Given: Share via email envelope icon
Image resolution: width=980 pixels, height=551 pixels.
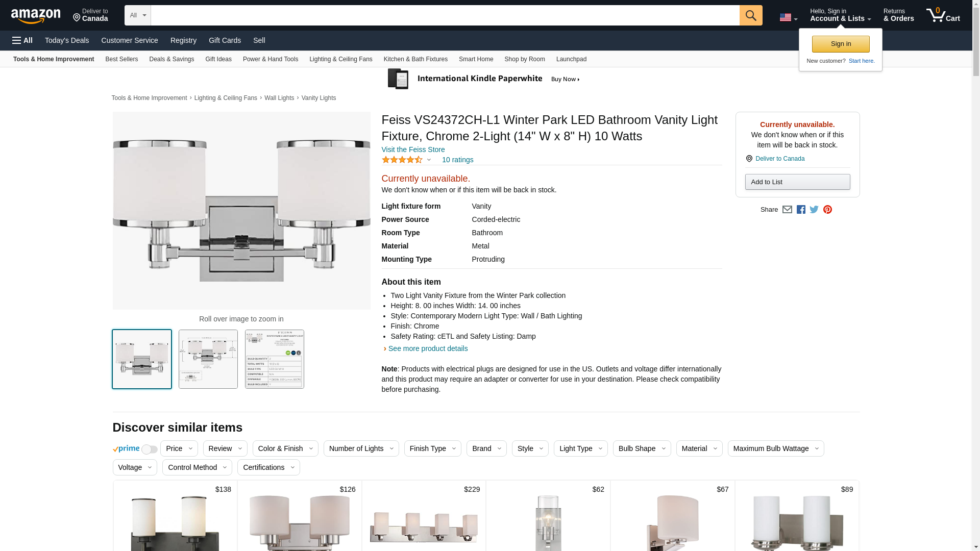Looking at the screenshot, I should click(x=787, y=210).
